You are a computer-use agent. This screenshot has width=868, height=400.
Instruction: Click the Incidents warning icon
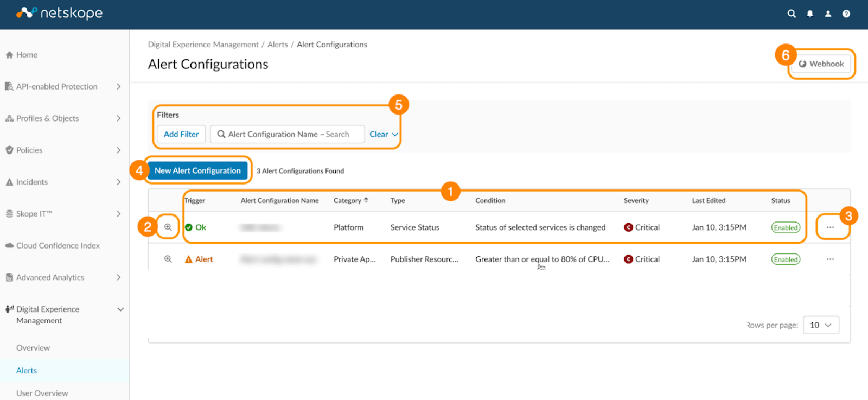coord(9,182)
